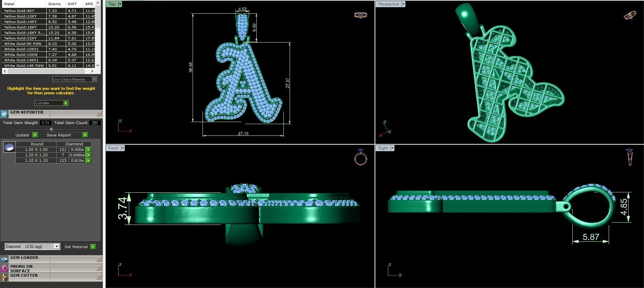Click the 27.15 width dimension in Top view
The width and height of the screenshot is (644, 288).
[x=243, y=133]
